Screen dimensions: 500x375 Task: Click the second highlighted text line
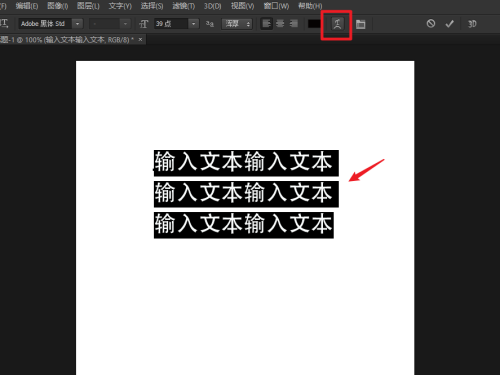246,194
